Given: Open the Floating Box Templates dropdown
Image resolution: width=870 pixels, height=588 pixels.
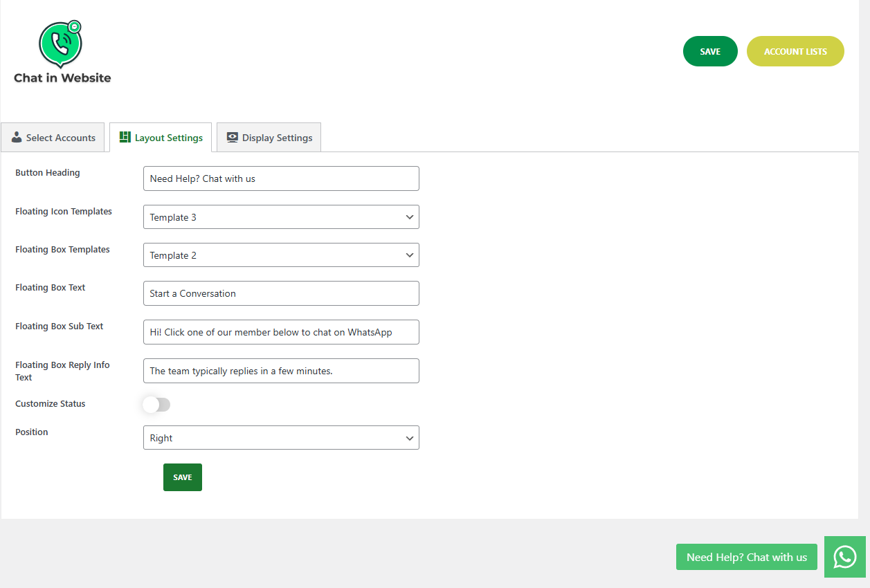Looking at the screenshot, I should pos(281,255).
